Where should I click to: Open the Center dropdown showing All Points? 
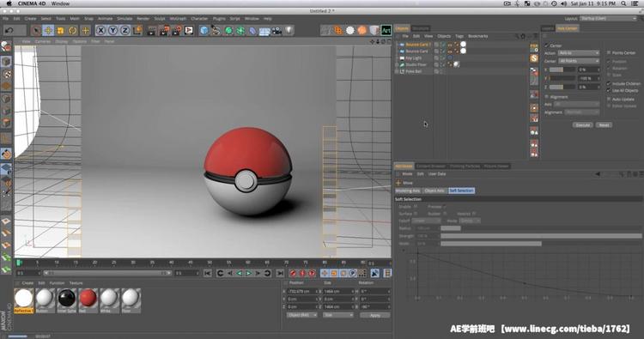coord(578,61)
